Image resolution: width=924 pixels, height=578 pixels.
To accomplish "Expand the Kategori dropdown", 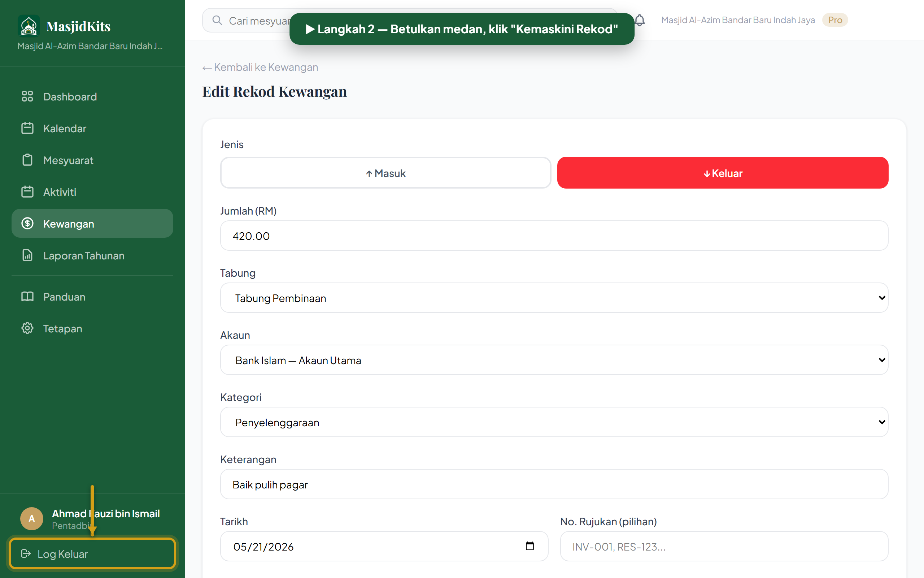I will 554,422.
